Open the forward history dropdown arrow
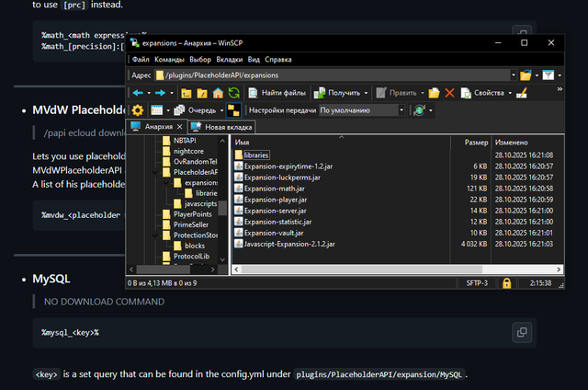 172,93
